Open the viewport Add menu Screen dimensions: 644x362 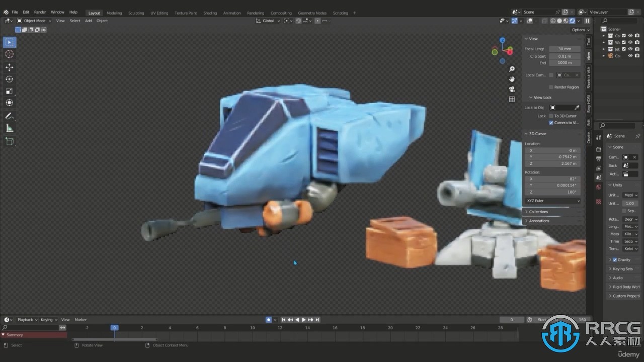tap(89, 21)
